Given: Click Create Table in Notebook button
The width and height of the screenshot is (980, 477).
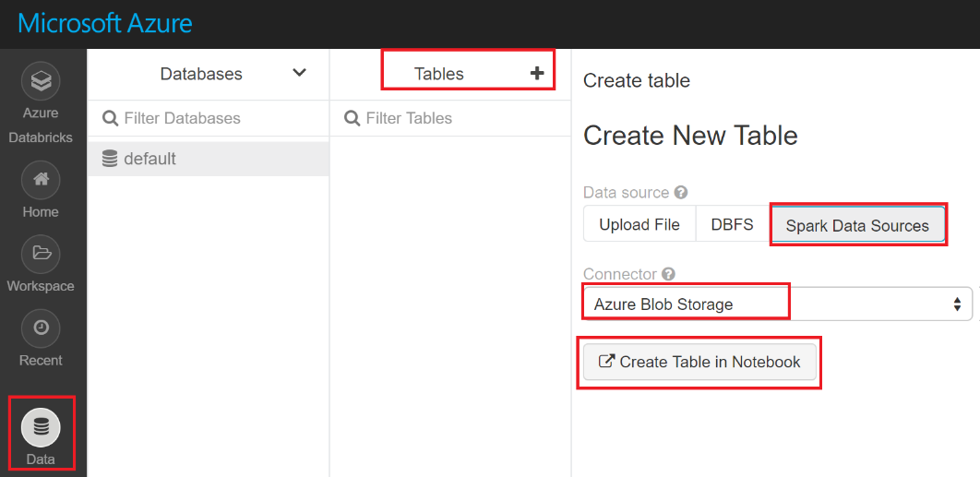Looking at the screenshot, I should tap(700, 362).
